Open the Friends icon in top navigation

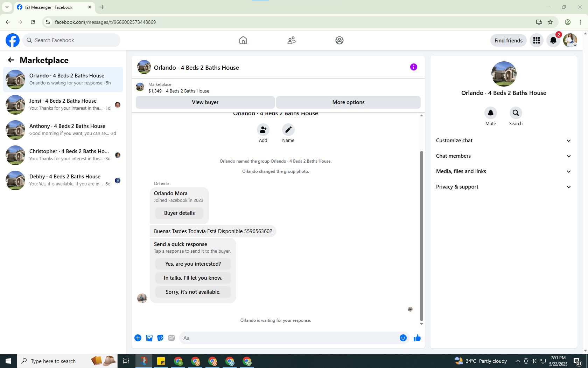(x=292, y=40)
